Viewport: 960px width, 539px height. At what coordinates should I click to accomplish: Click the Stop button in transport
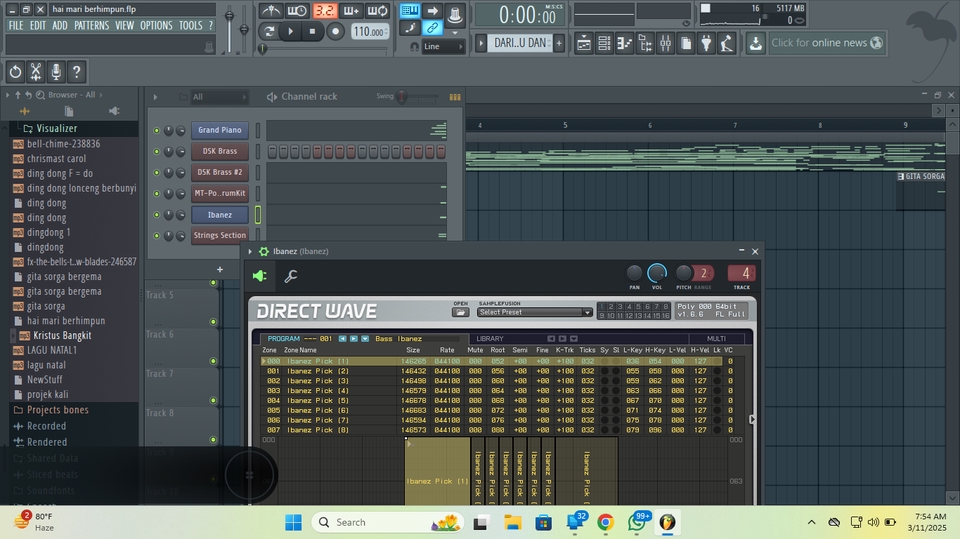click(x=312, y=31)
